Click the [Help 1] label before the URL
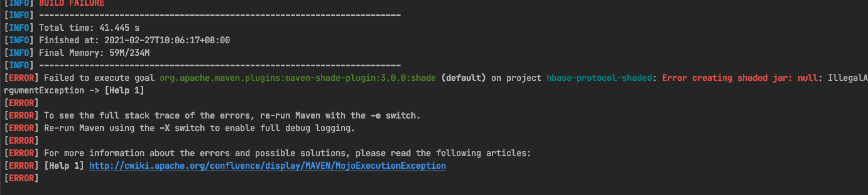Screen dimensions: 868x195 [x=64, y=166]
